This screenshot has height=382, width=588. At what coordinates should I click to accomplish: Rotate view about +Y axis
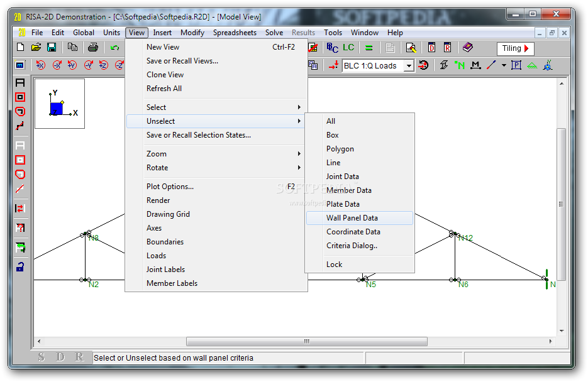pos(72,65)
